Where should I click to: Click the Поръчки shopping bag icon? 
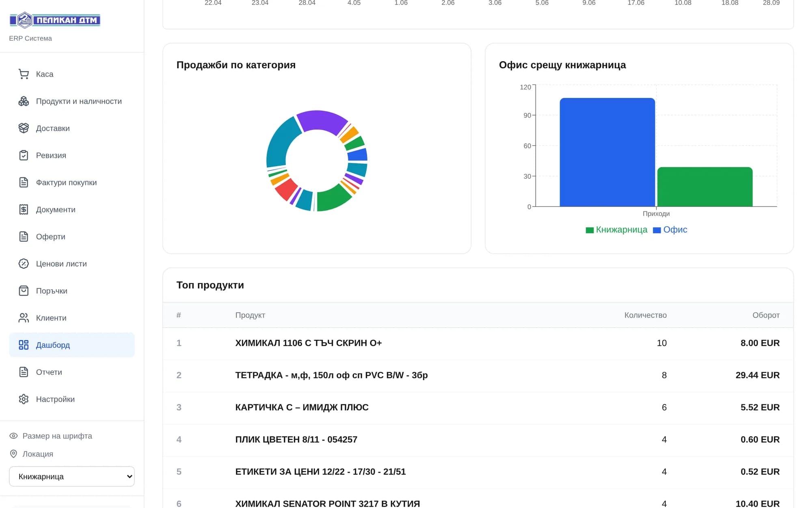24,291
